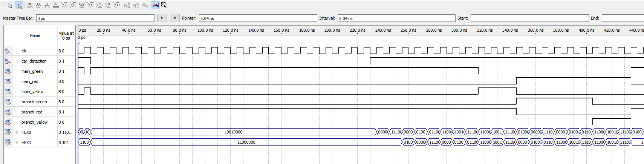644x164 pixels.
Task: Expand the HEX1 bus signal
Action: coord(17,143)
